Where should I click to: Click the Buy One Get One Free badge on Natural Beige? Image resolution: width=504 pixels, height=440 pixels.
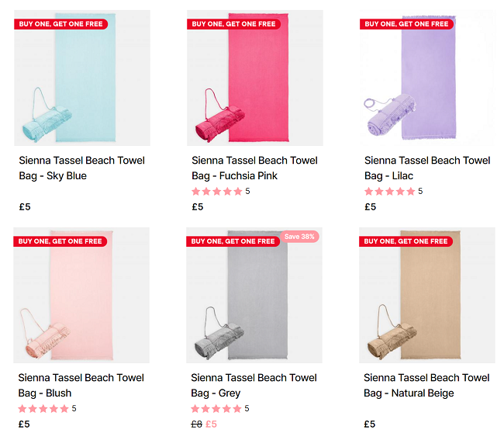406,241
